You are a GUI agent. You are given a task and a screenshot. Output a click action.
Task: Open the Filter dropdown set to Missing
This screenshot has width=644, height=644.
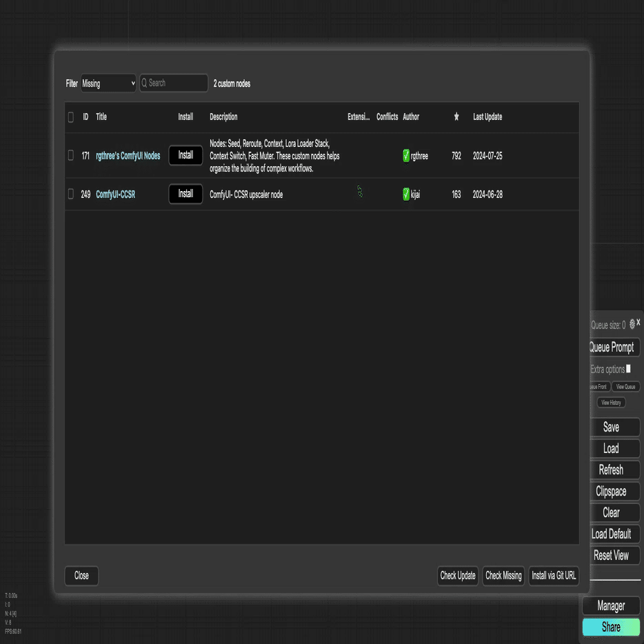108,83
